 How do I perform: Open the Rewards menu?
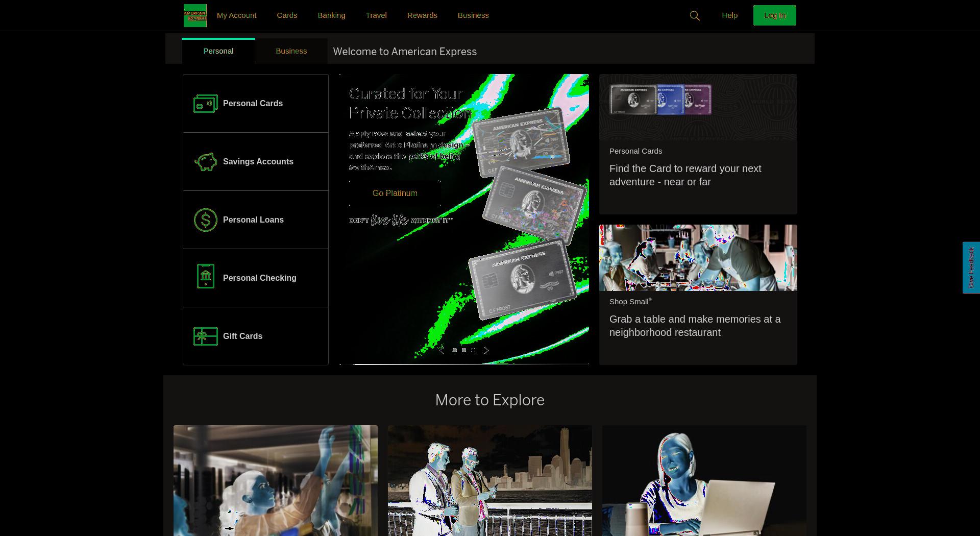[x=422, y=15]
